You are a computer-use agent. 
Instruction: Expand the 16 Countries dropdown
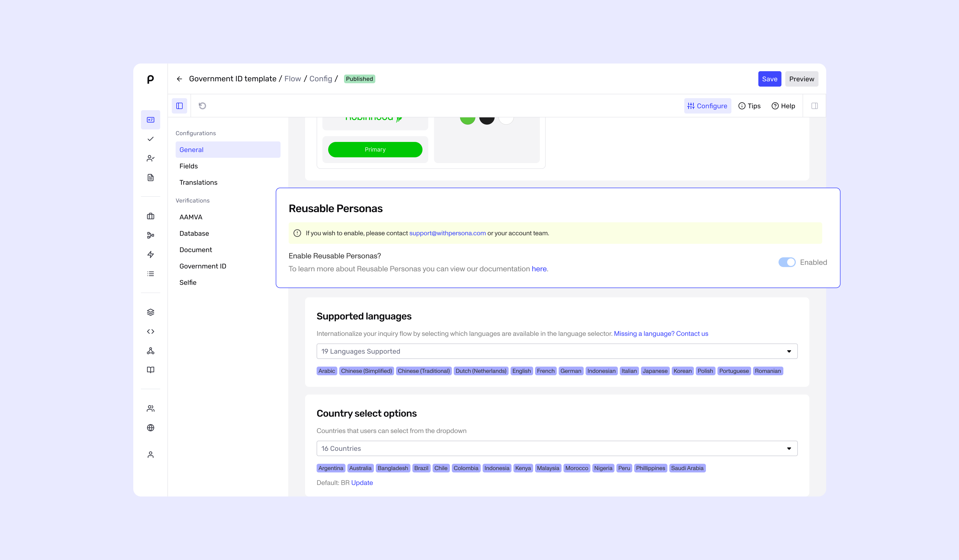(557, 449)
